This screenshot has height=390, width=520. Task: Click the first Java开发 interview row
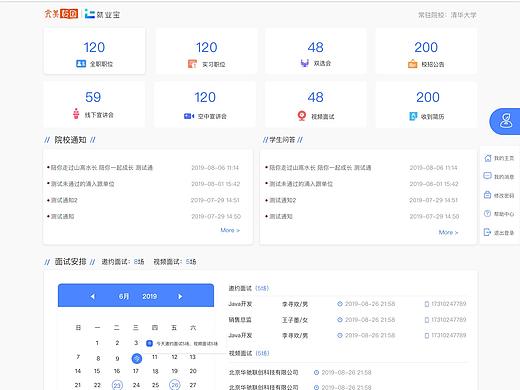pos(347,304)
